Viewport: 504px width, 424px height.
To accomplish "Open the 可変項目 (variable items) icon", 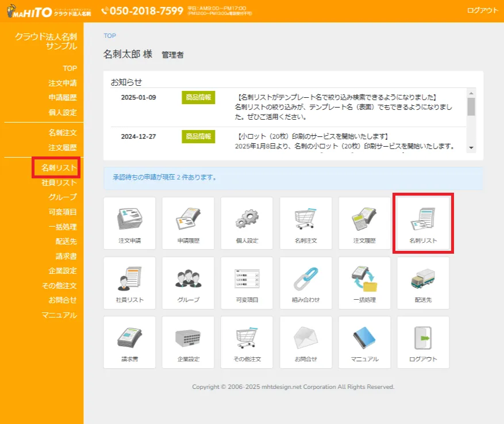I will coord(247,282).
